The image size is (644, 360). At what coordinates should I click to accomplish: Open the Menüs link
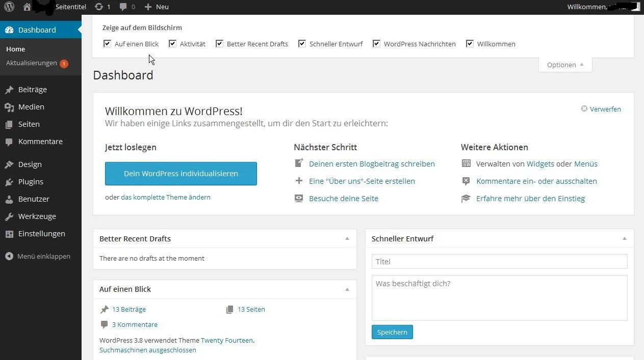(586, 163)
